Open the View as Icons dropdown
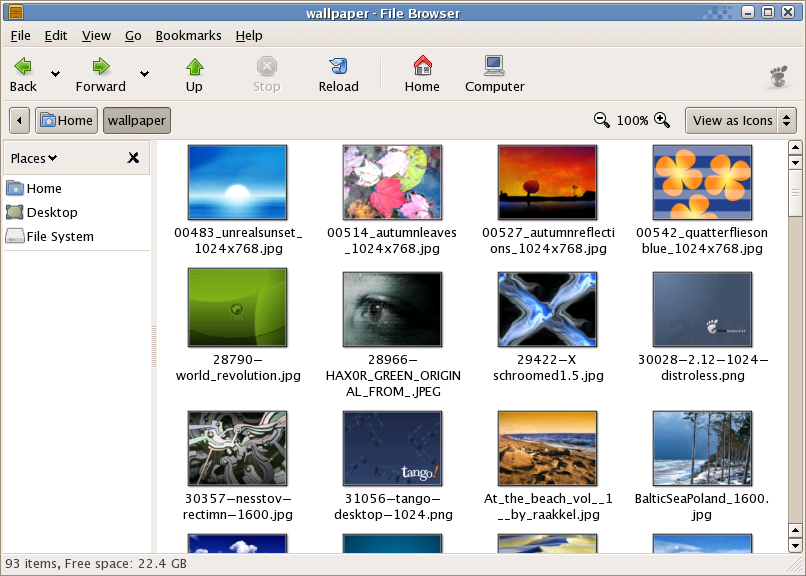Image resolution: width=806 pixels, height=576 pixels. point(741,120)
